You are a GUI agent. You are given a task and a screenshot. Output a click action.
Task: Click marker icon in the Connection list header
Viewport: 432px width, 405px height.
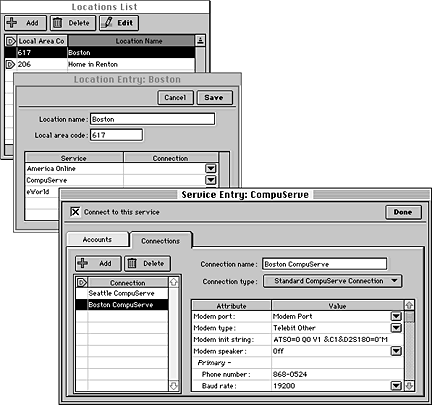pos(82,283)
